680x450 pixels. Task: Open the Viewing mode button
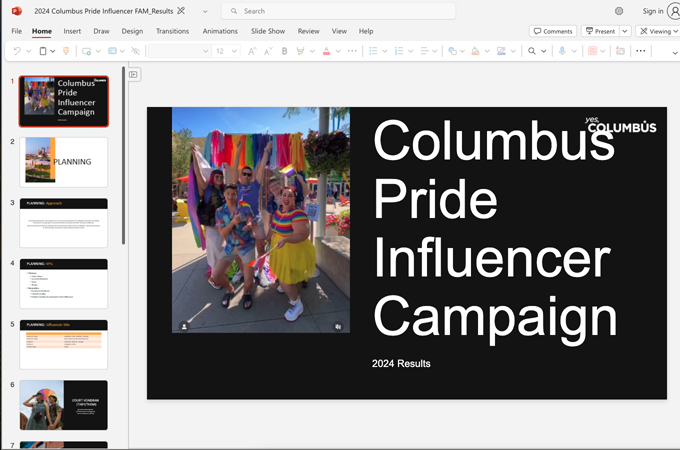(x=658, y=31)
